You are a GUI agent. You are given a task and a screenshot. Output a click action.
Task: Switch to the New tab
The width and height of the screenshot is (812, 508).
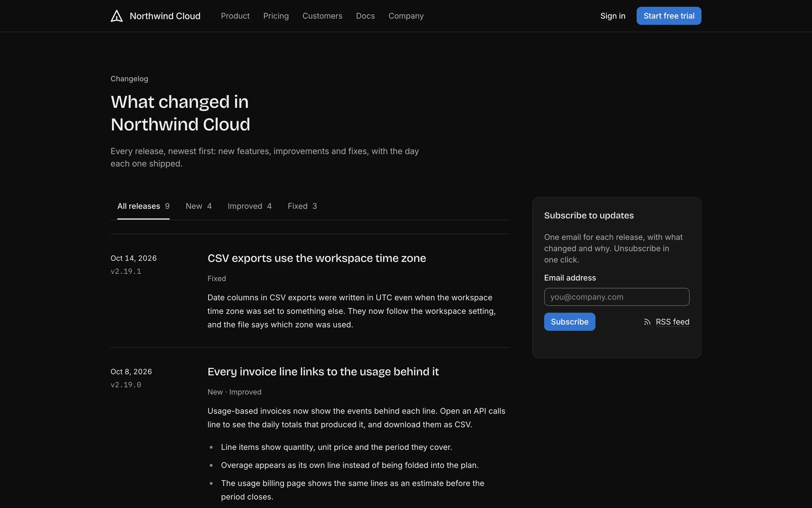199,206
